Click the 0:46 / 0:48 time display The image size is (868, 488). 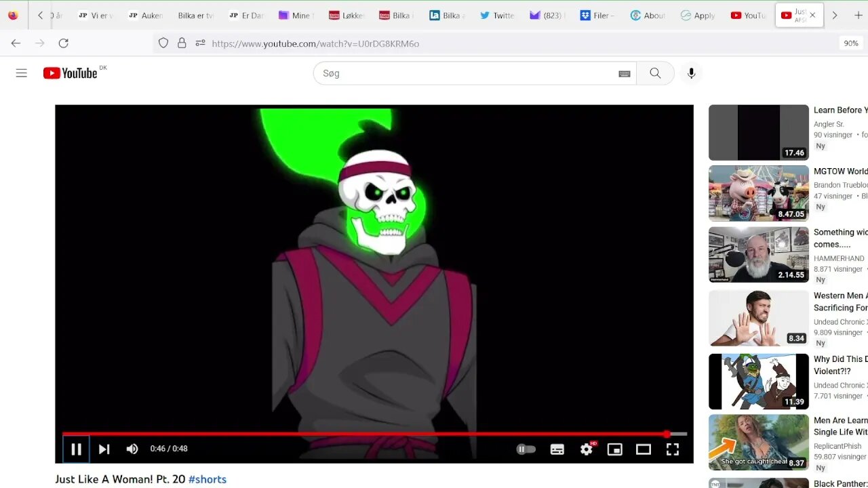pyautogui.click(x=169, y=449)
